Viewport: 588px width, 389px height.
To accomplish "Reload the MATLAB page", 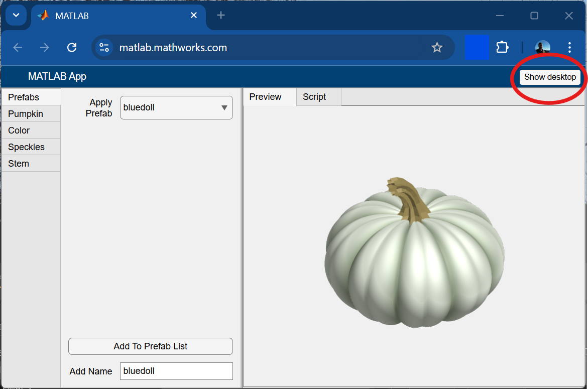I will (72, 48).
